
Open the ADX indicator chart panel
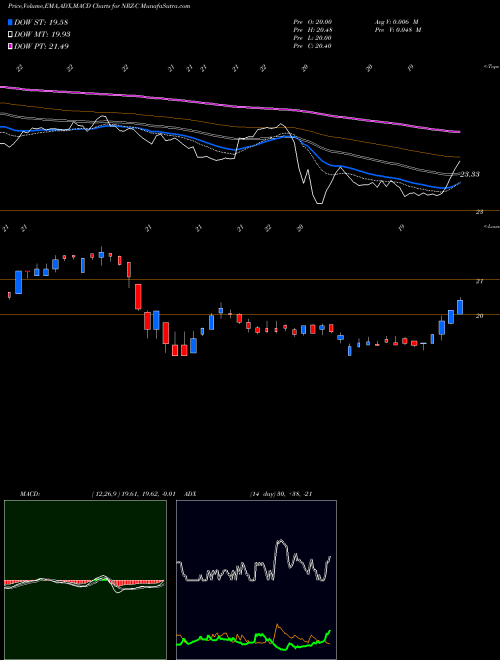pos(256,580)
